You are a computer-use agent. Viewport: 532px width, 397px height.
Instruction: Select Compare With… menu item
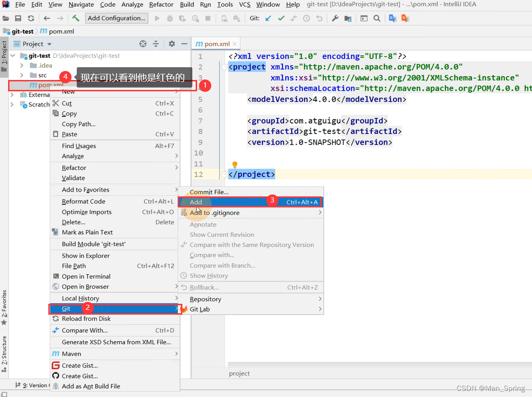point(115,330)
